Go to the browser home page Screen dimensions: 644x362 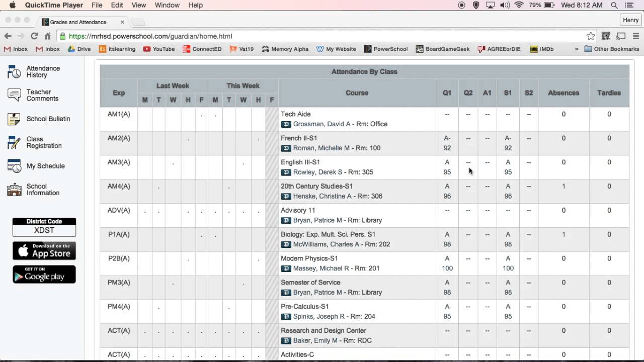pyautogui.click(x=47, y=36)
